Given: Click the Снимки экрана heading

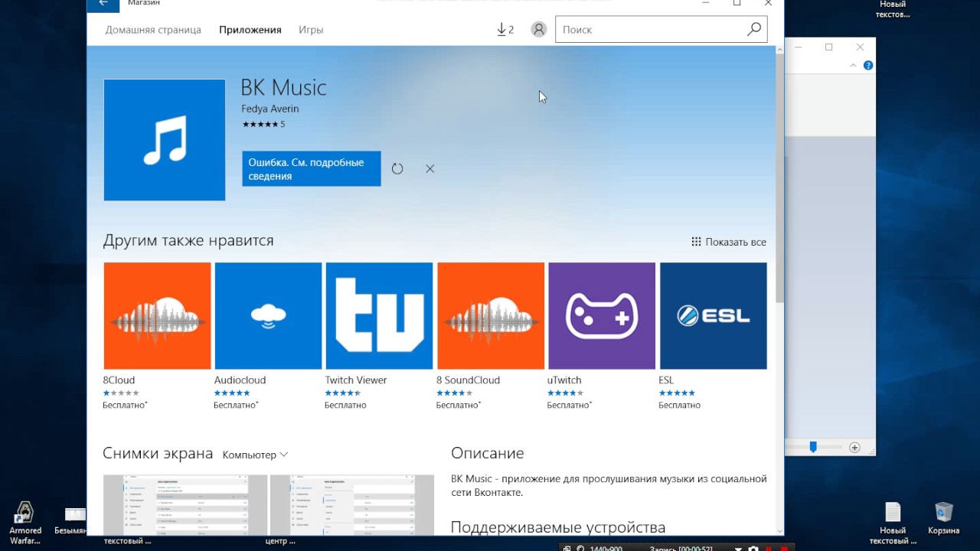Looking at the screenshot, I should click(158, 453).
